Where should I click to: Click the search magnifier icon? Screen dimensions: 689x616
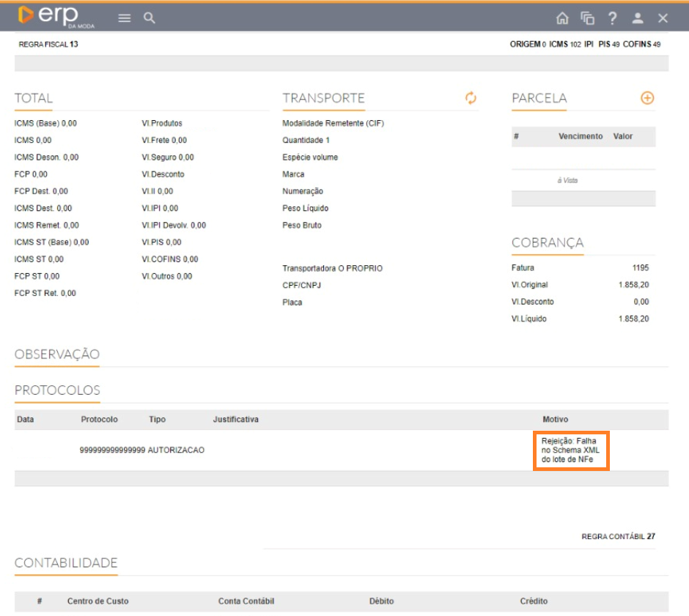[150, 18]
